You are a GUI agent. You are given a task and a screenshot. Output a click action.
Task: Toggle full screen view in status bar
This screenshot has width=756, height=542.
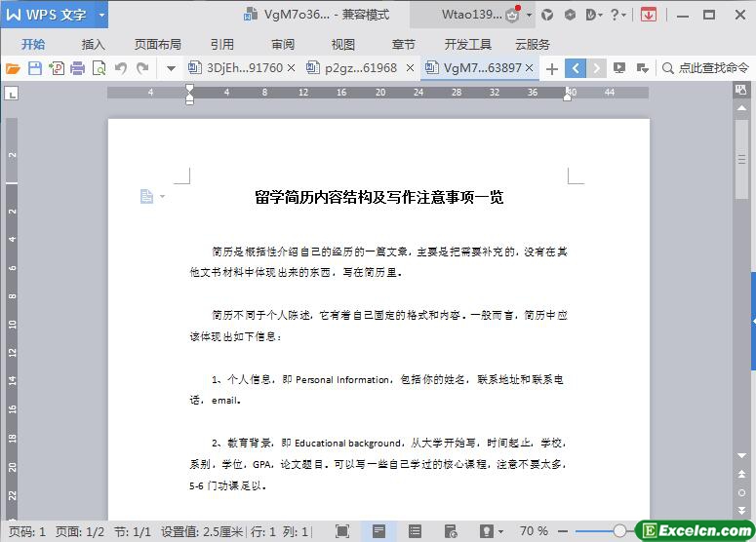point(342,531)
